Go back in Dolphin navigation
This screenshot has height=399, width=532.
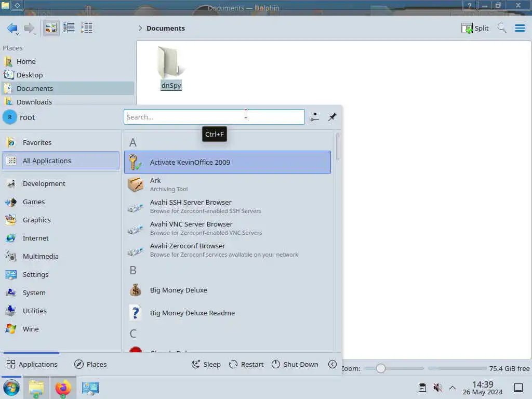tap(12, 28)
